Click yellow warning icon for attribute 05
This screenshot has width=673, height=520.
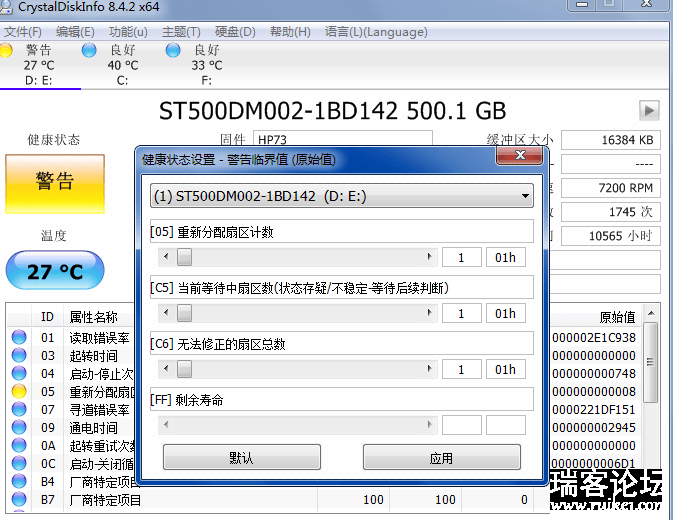pyautogui.click(x=19, y=391)
